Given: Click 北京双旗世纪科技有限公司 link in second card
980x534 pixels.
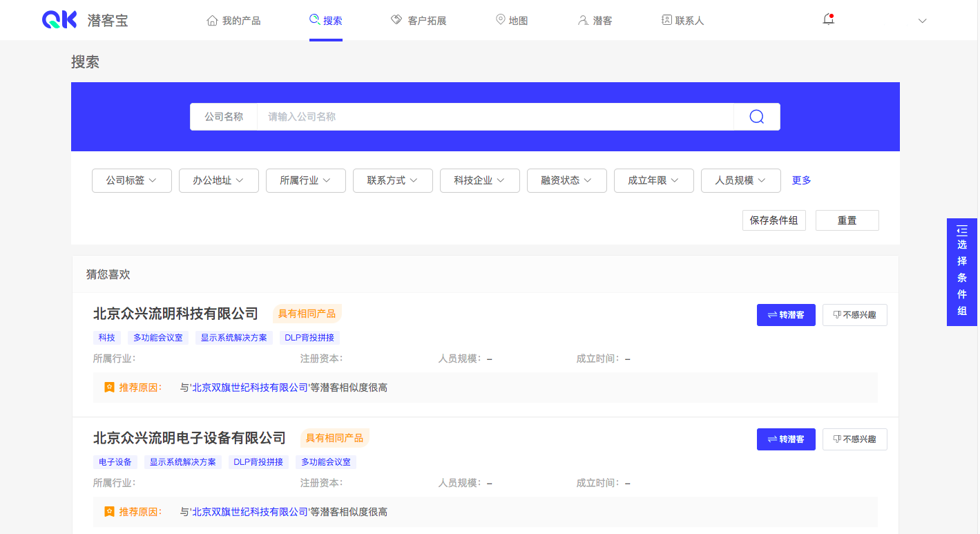Looking at the screenshot, I should [250, 512].
